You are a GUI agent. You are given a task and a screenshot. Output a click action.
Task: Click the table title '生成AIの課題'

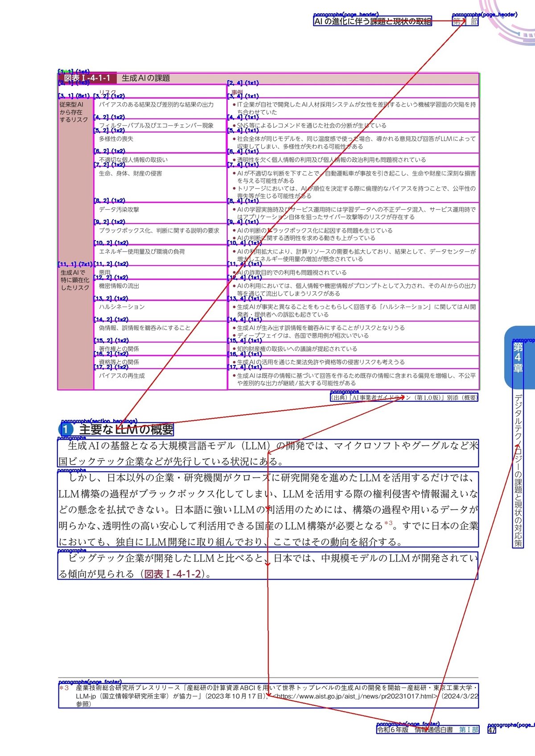pyautogui.click(x=146, y=78)
